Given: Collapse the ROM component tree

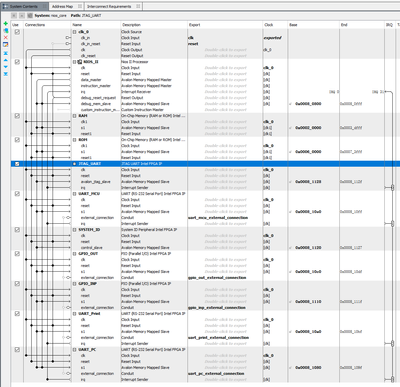Looking at the screenshot, I should coord(75,140).
